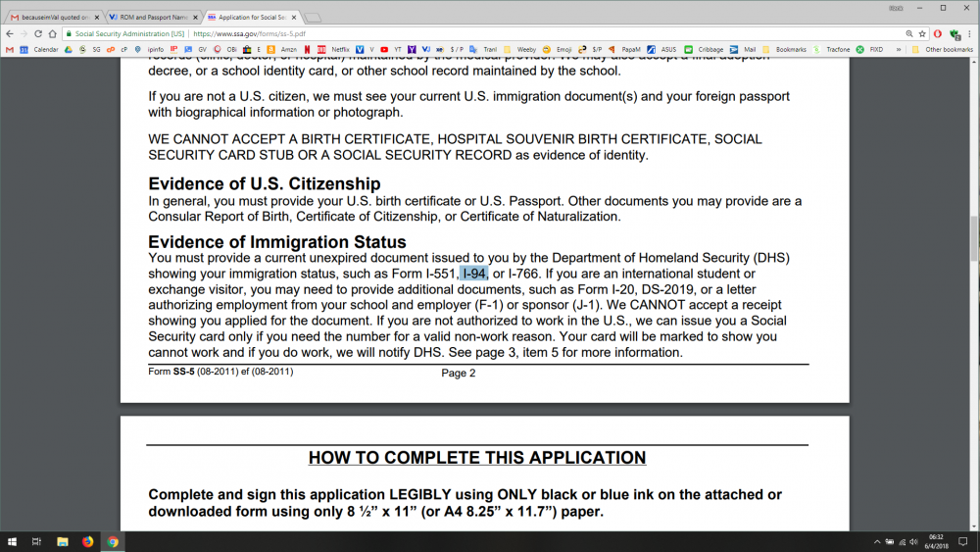Open Chrome three-dot menu
The width and height of the screenshot is (980, 552).
(x=969, y=33)
